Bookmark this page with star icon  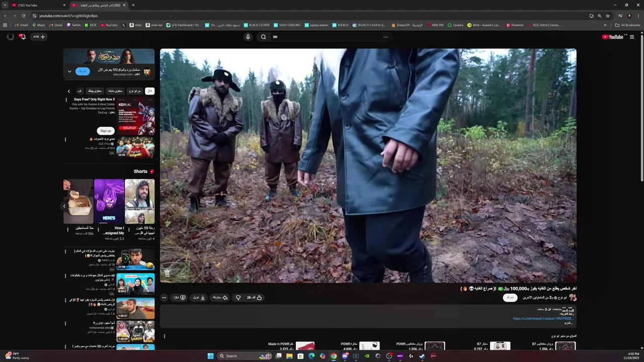[607, 16]
